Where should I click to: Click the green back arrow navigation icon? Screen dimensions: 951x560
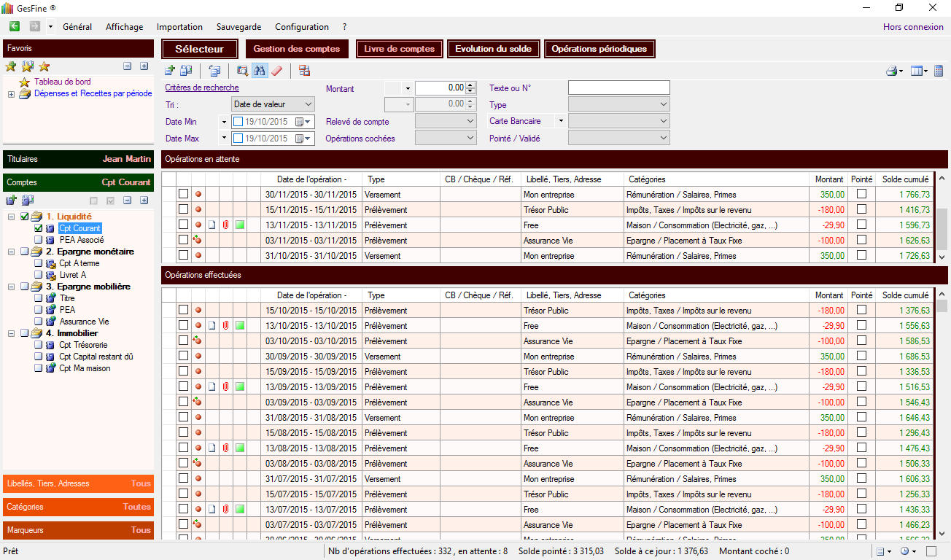tap(15, 26)
